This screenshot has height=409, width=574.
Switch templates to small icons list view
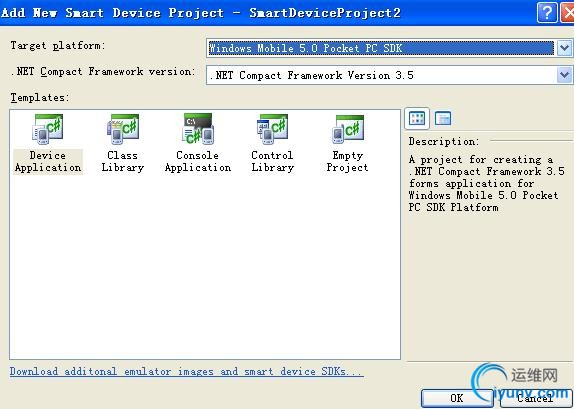pos(443,119)
